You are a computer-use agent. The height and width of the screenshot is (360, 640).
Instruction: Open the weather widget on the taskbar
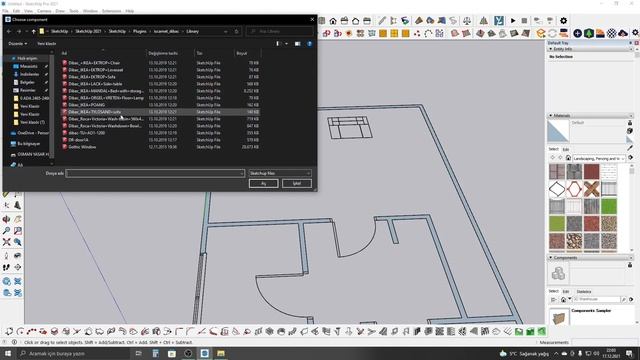pyautogui.click(x=524, y=353)
